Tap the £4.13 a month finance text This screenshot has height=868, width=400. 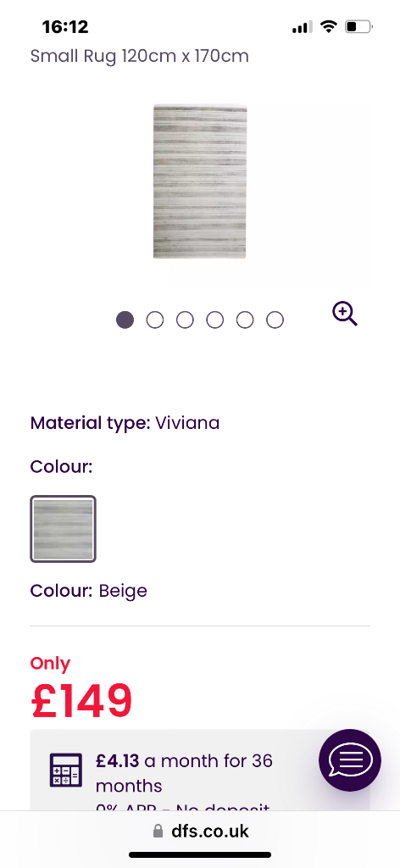click(x=184, y=773)
